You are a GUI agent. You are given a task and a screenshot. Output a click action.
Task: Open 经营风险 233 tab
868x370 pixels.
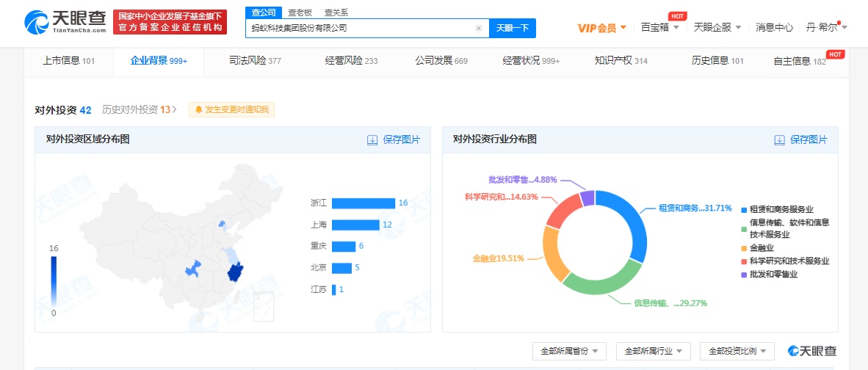click(352, 61)
